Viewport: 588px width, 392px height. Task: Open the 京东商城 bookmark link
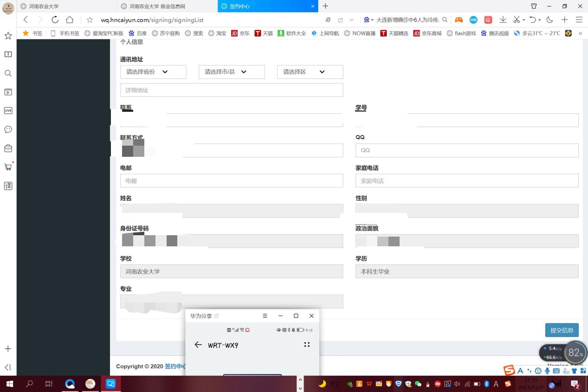click(427, 33)
